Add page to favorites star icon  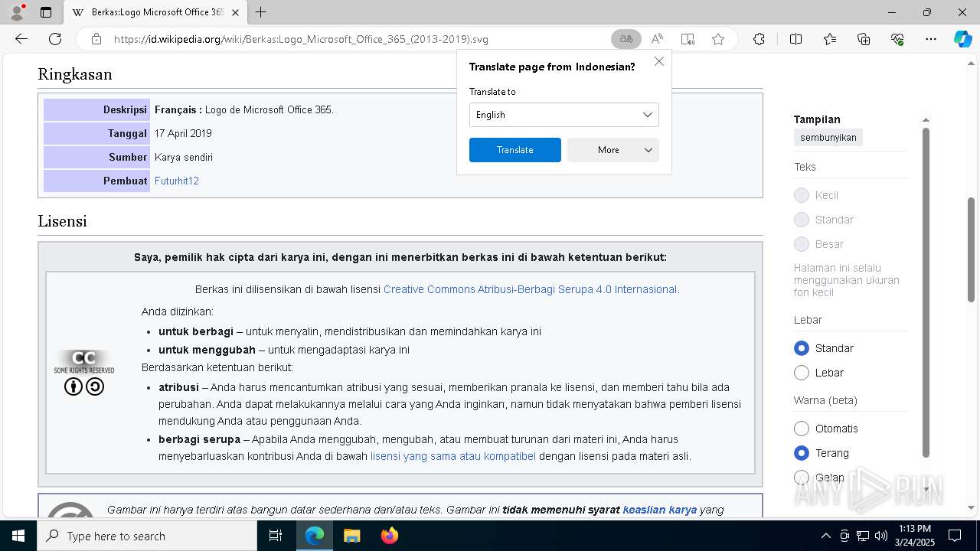[718, 39]
